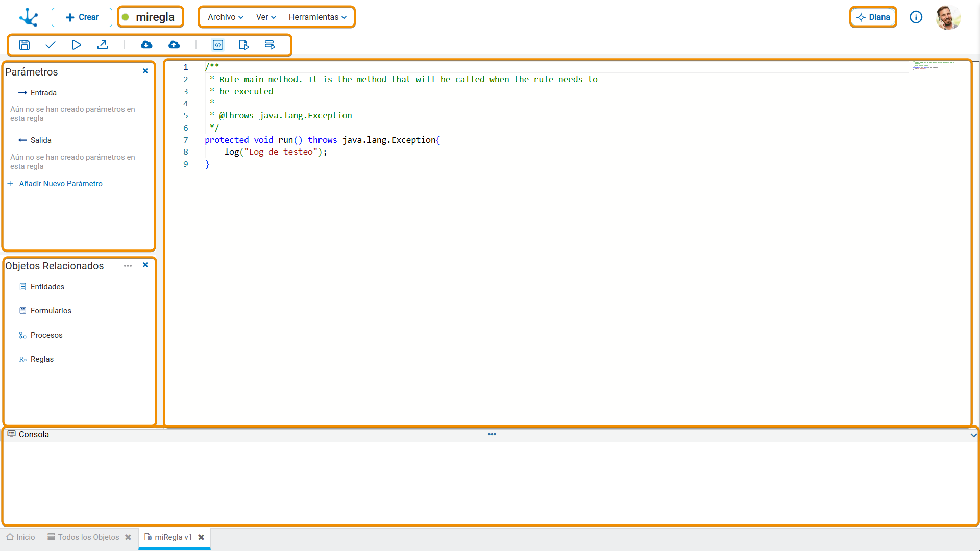Click the Crear button

click(x=82, y=17)
